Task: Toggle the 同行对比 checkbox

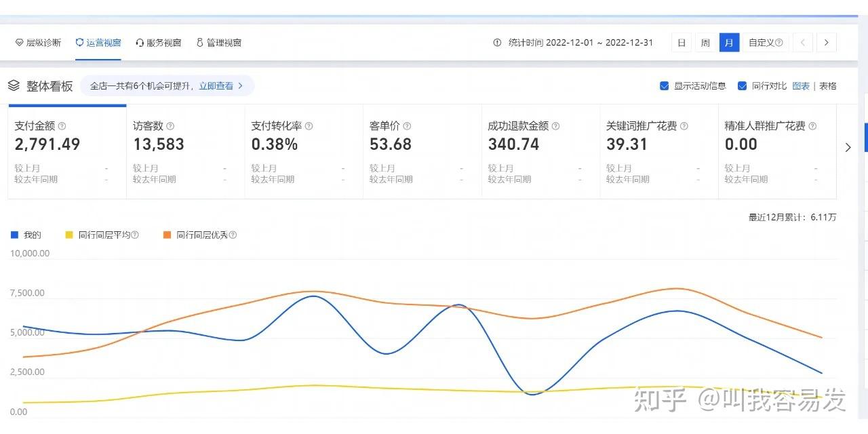Action: [742, 86]
